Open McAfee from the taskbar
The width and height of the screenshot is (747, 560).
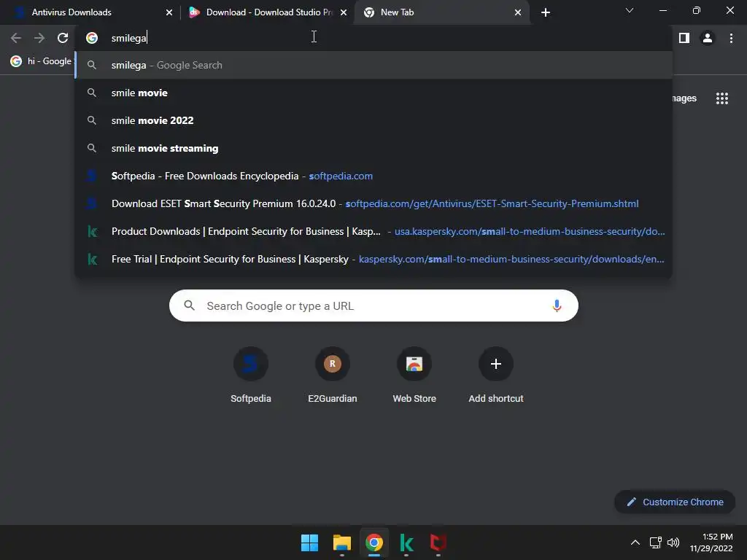pyautogui.click(x=438, y=542)
